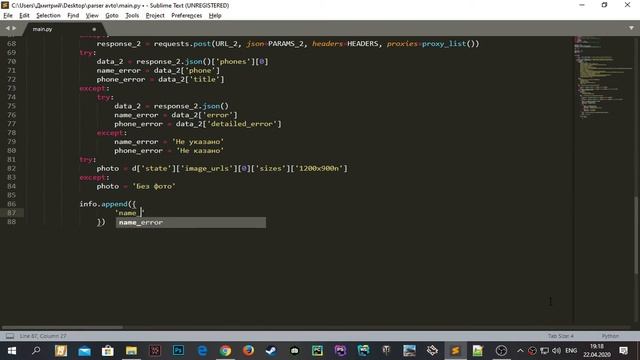This screenshot has width=640, height=360.
Task: Open the File menu
Action: (x=8, y=16)
